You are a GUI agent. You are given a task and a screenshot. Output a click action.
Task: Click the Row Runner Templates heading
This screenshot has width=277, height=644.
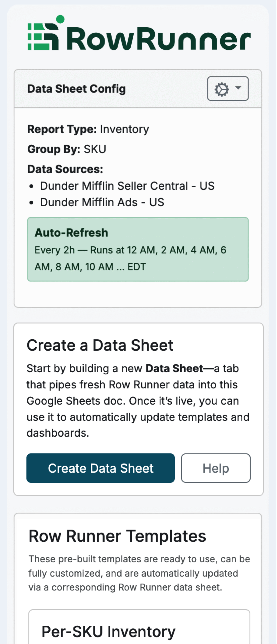[x=117, y=536]
